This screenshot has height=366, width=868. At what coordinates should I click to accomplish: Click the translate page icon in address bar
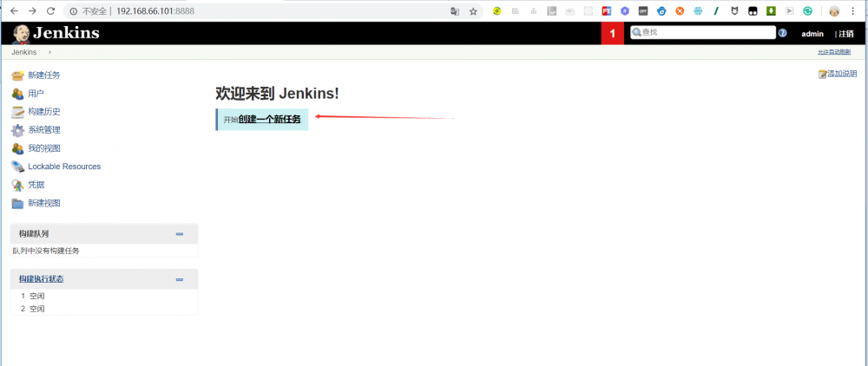point(455,11)
